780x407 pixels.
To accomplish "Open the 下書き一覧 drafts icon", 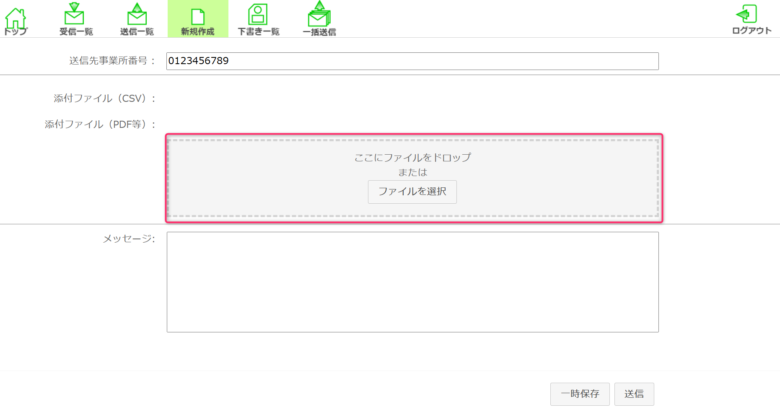I will click(258, 14).
